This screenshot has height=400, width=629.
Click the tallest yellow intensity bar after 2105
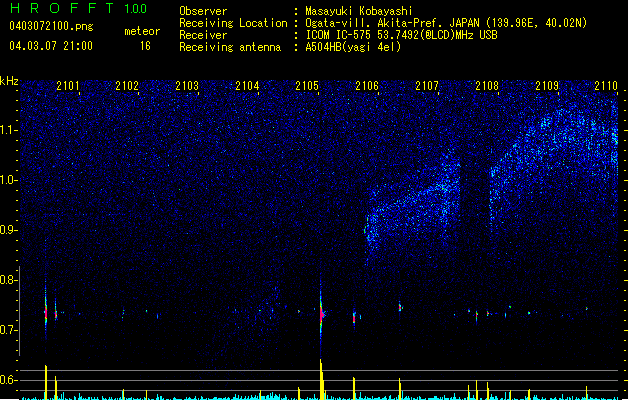(321, 379)
